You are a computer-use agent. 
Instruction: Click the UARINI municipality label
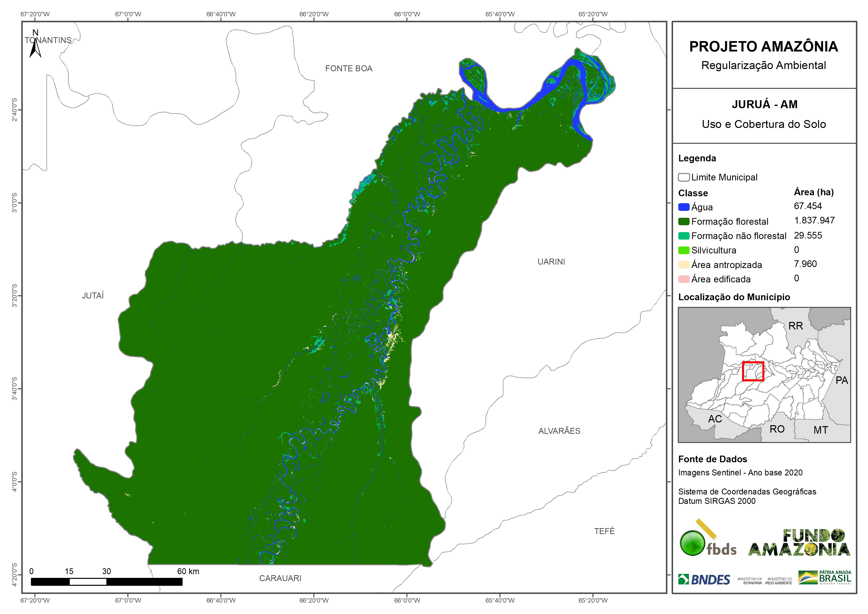(551, 261)
